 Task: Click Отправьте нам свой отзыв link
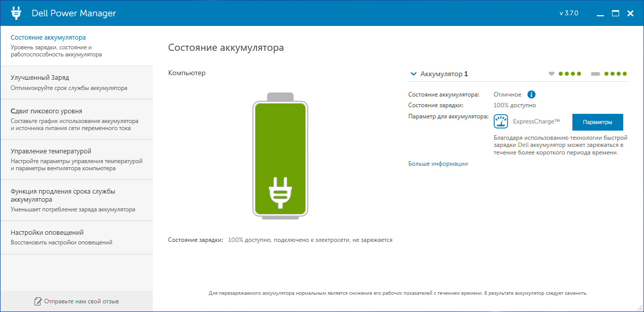pos(81,301)
